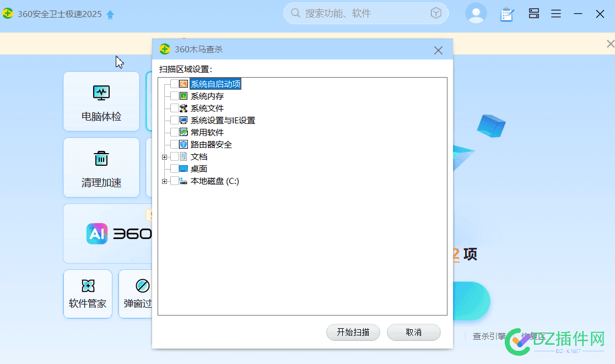Viewport: 615px width, 364px height.
Task: Click 查杀引擎 link at bottom
Action: tap(489, 336)
